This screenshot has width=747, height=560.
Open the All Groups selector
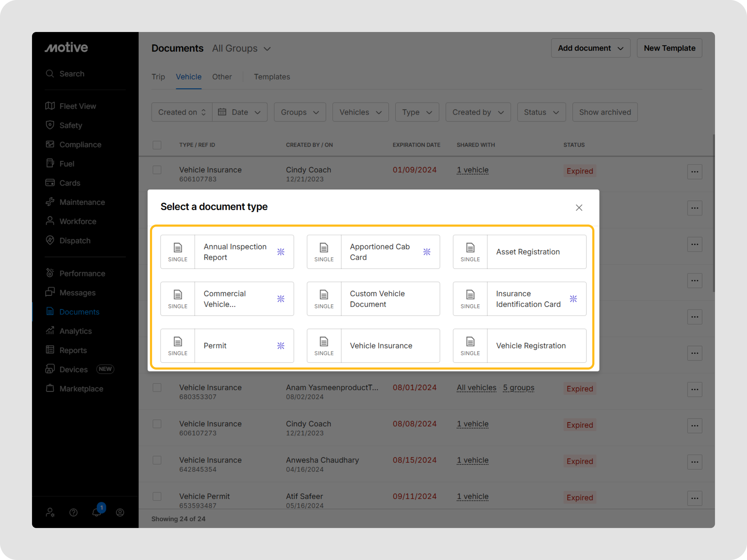point(241,49)
